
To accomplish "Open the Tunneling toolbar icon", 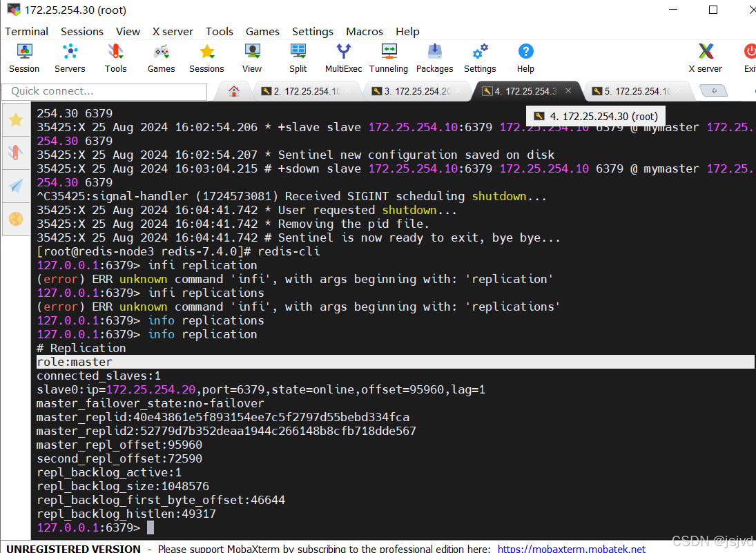I will pyautogui.click(x=389, y=58).
